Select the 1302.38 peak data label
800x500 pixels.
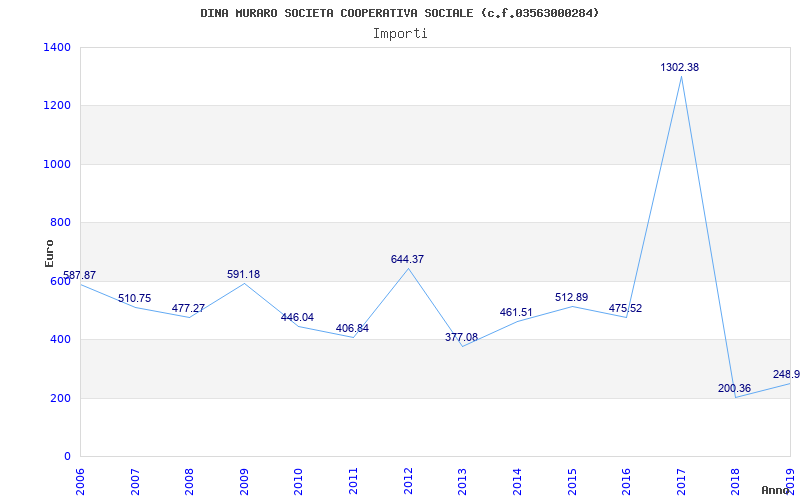point(680,67)
